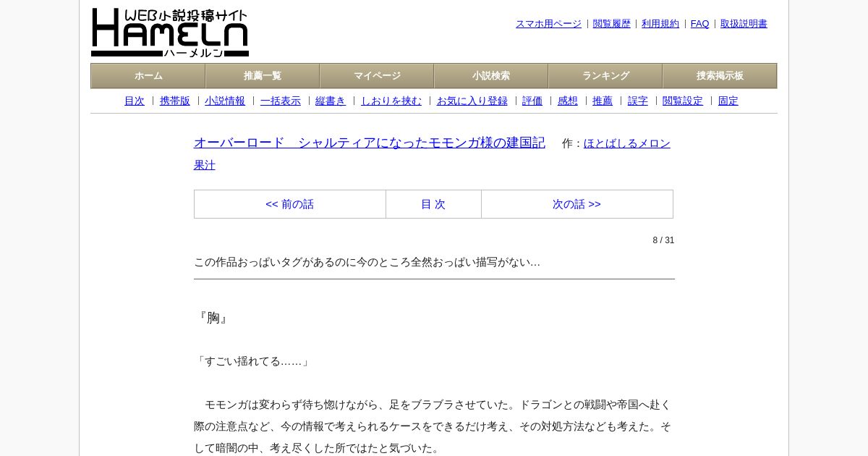The image size is (868, 456).
Task: Switch to 携帯版 view
Action: [175, 101]
